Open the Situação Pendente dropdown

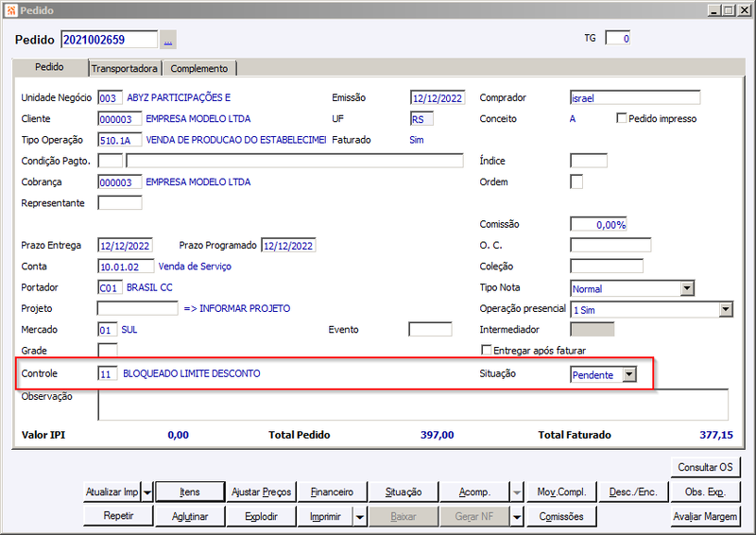click(629, 374)
